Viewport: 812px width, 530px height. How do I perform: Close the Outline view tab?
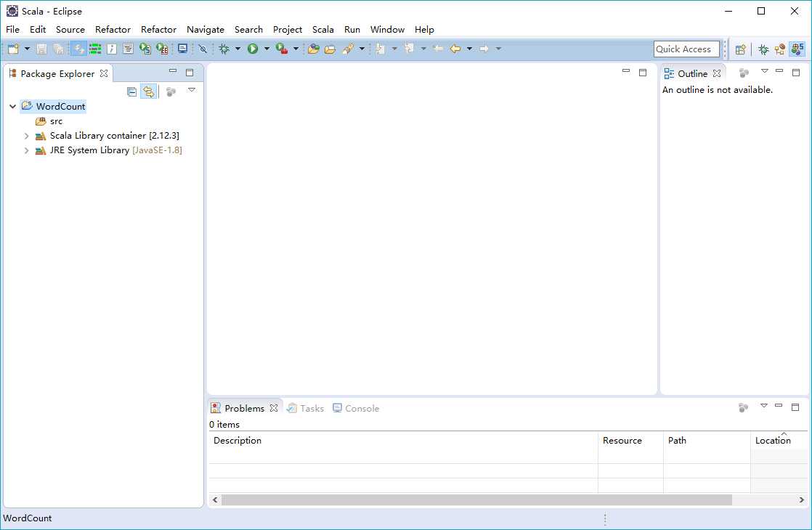pos(717,73)
